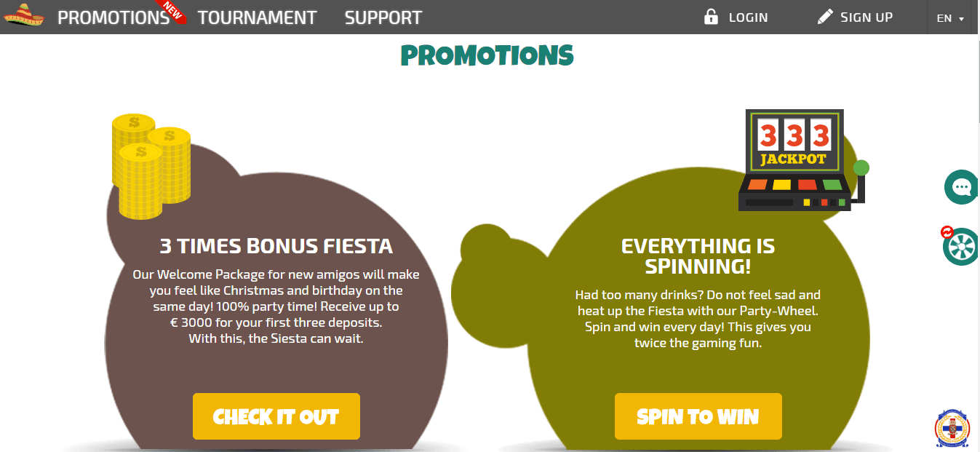Open the Support menu item
This screenshot has height=452, width=980.
point(383,17)
